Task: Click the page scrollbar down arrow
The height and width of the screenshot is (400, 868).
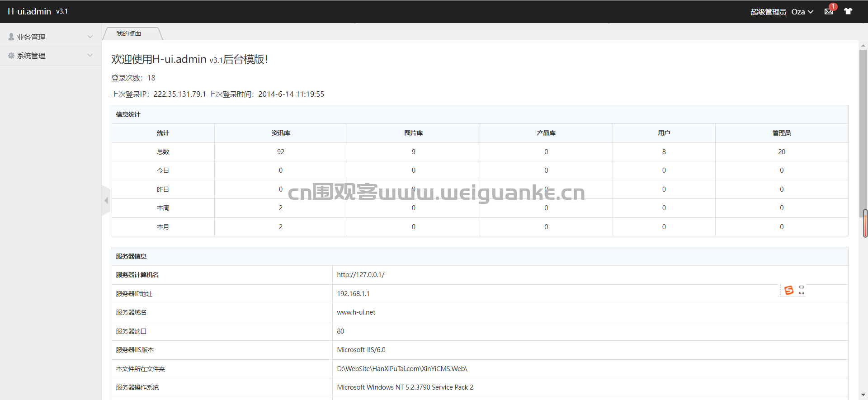Action: click(x=863, y=395)
